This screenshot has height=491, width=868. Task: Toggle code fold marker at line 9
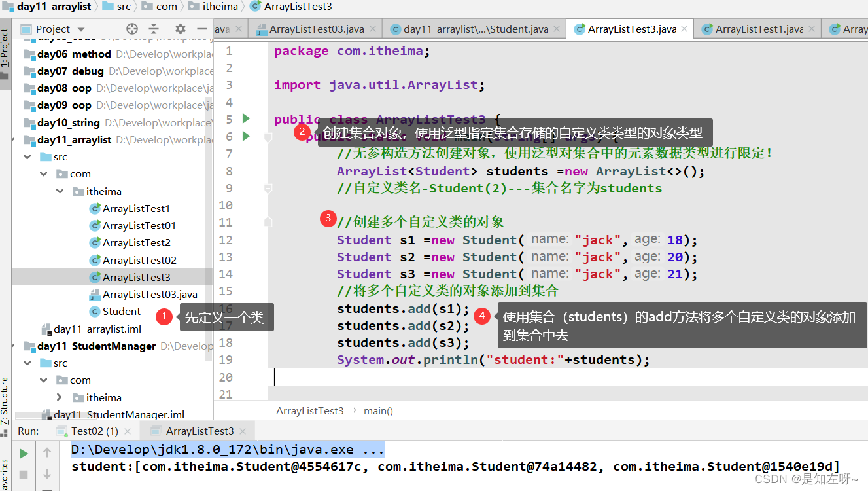click(x=268, y=189)
